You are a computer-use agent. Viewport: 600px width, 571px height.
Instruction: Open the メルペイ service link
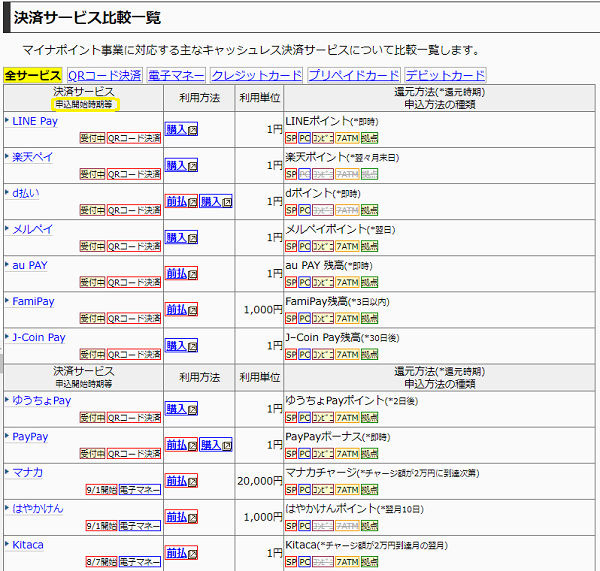(x=33, y=229)
